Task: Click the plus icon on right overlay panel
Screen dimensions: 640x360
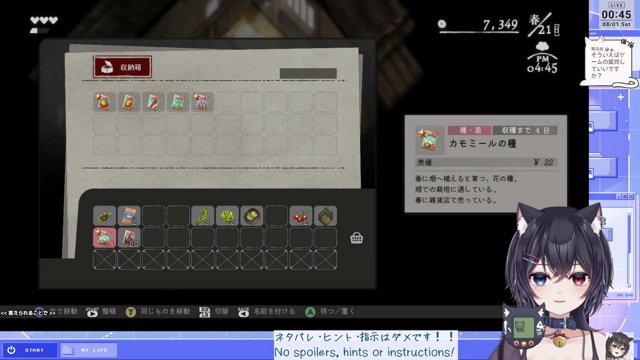Action: point(621,97)
